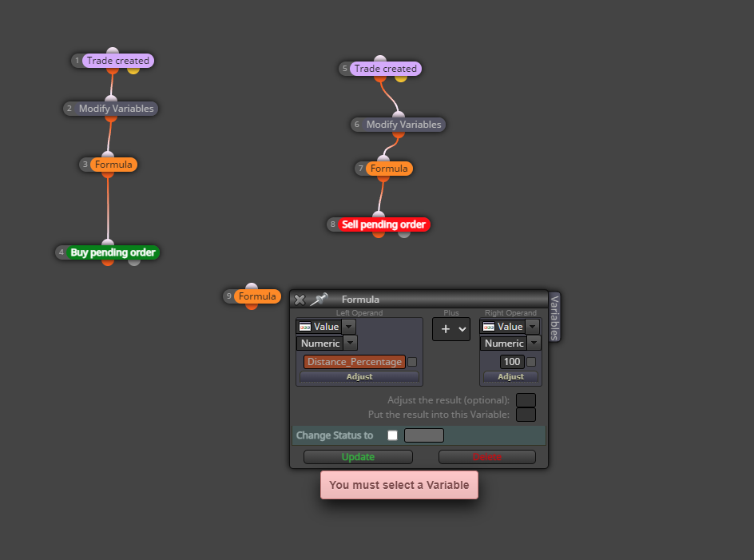The width and height of the screenshot is (754, 560).
Task: Toggle checkbox beside the 100 value
Action: coord(531,362)
